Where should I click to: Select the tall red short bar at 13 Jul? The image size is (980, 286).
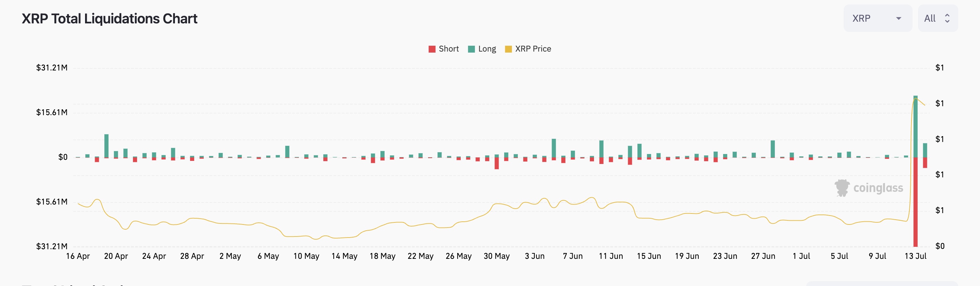(x=915, y=201)
